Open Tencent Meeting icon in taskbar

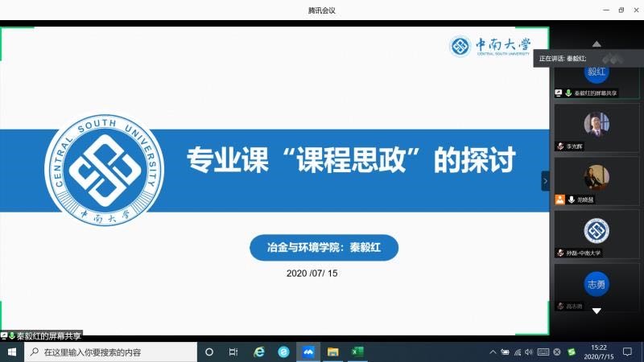pyautogui.click(x=308, y=352)
